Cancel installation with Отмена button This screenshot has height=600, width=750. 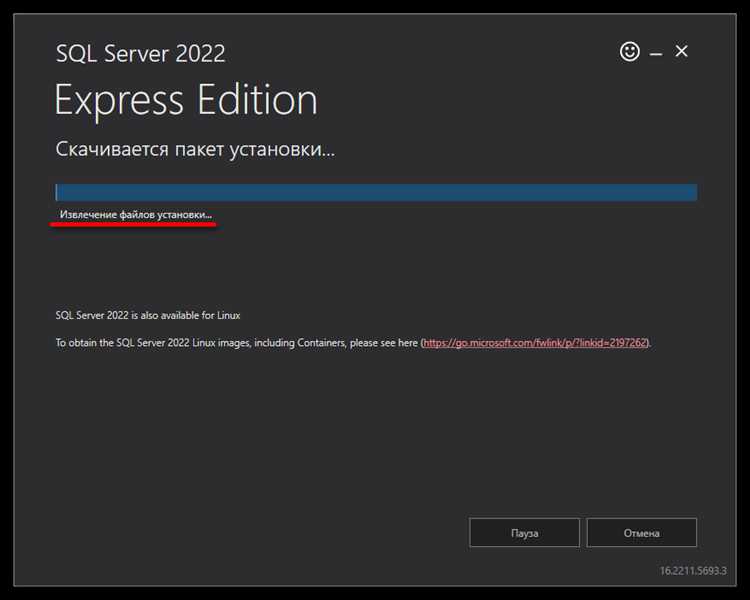click(x=641, y=533)
